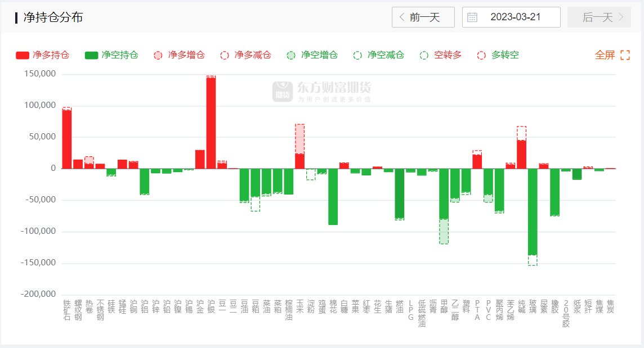Click the 尿素 axis label

pyautogui.click(x=543, y=306)
